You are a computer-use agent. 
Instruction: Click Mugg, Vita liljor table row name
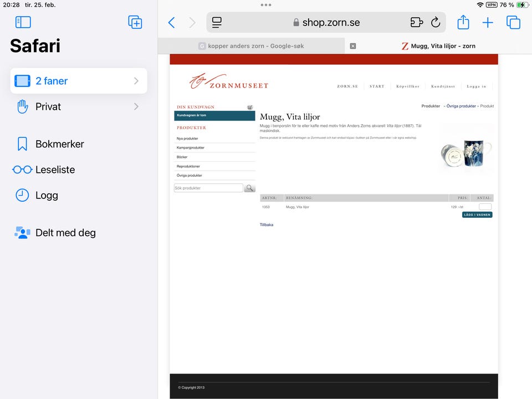click(297, 207)
